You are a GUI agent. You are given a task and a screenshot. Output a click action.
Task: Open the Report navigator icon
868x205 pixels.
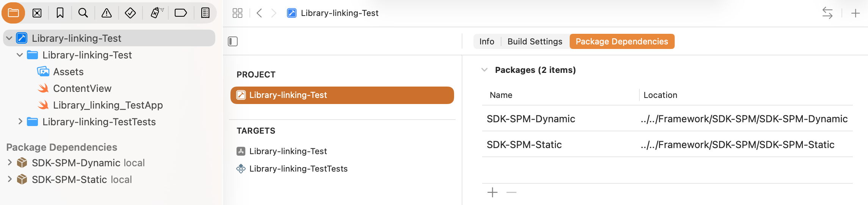(x=205, y=13)
